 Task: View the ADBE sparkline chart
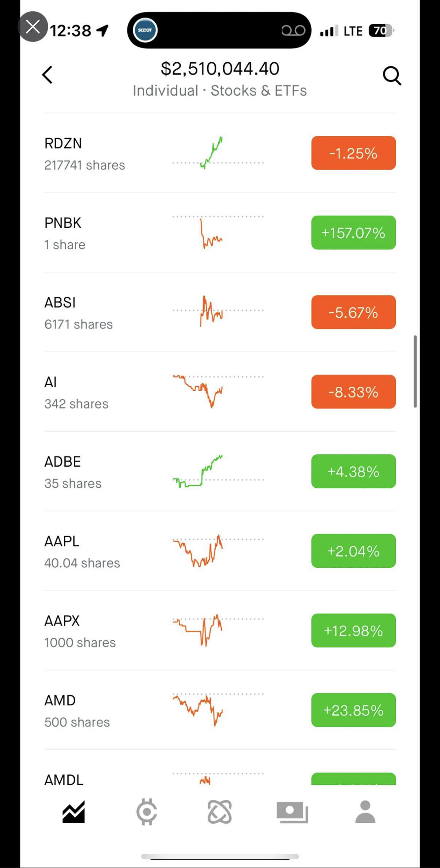[218, 471]
